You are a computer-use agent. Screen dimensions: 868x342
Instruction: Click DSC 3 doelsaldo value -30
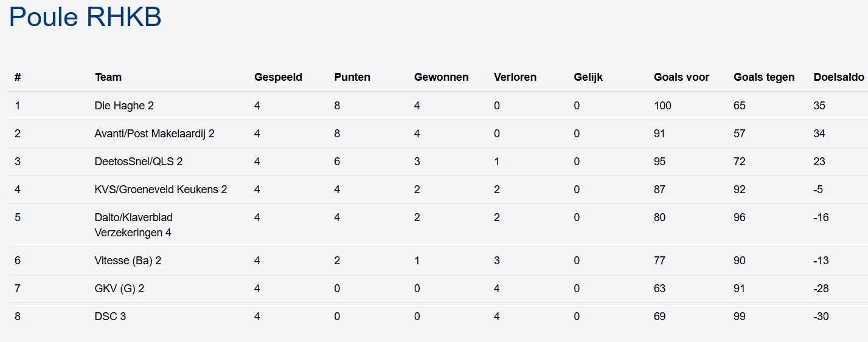(821, 316)
